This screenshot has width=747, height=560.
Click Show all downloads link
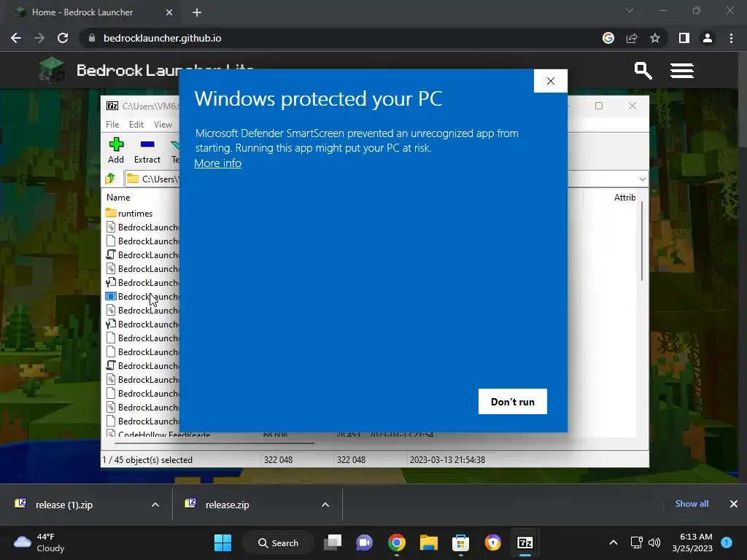pos(692,504)
